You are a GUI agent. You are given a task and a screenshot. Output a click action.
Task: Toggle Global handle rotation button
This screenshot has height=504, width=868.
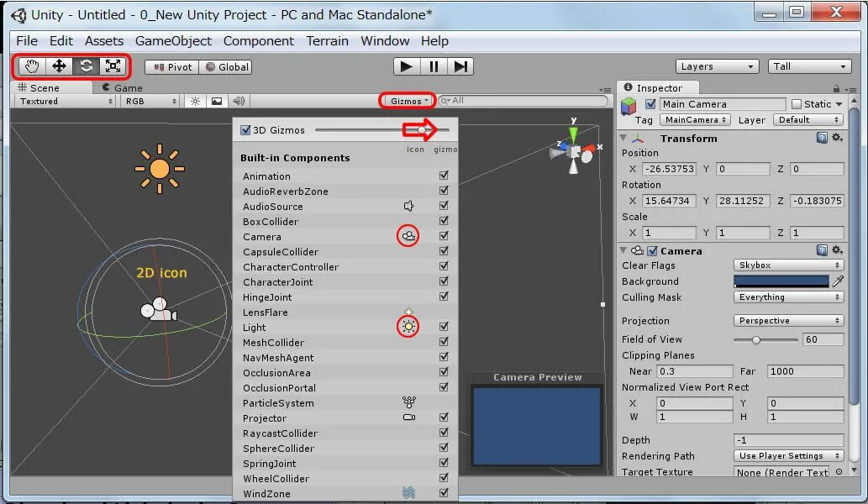[x=227, y=67]
